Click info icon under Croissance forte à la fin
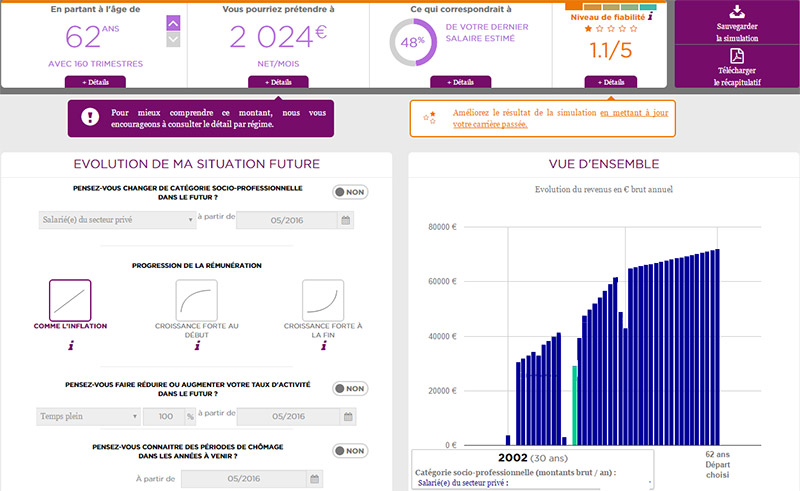 point(323,346)
